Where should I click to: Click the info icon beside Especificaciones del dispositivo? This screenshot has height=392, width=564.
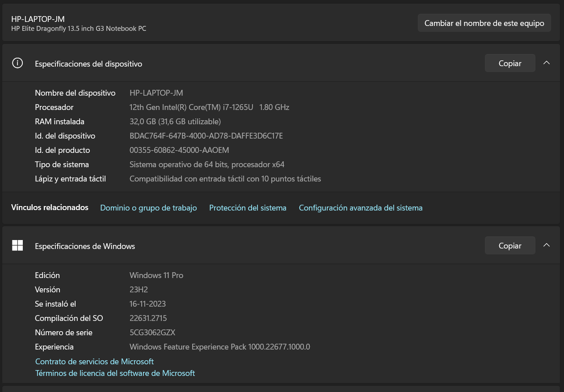tap(17, 63)
